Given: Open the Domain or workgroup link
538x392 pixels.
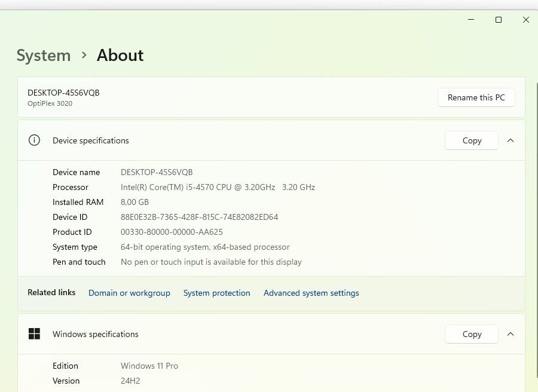Looking at the screenshot, I should tap(129, 293).
